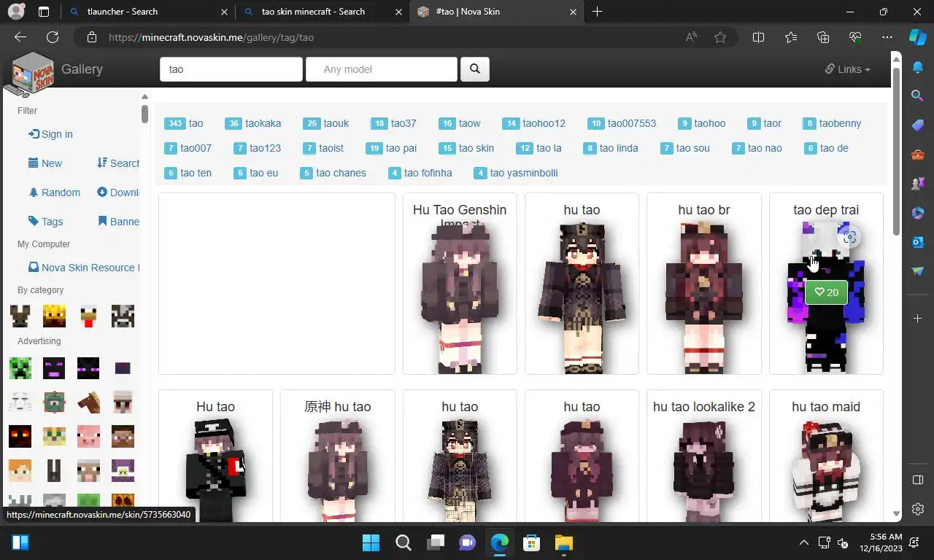Toggle split screen in Edge toolbar
934x560 pixels.
tap(758, 37)
